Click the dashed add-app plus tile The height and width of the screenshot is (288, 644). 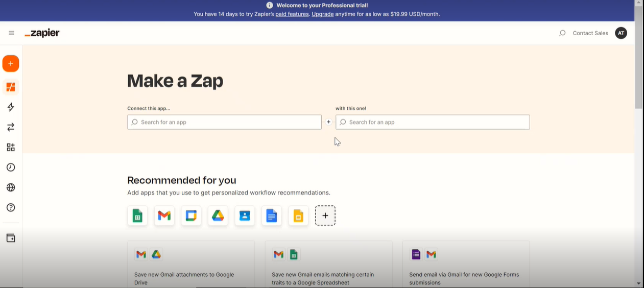325,216
